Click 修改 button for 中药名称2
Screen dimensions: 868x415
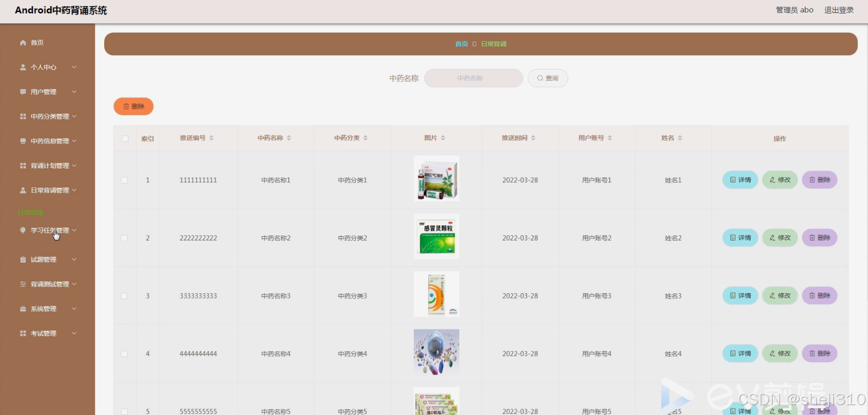[x=780, y=238]
